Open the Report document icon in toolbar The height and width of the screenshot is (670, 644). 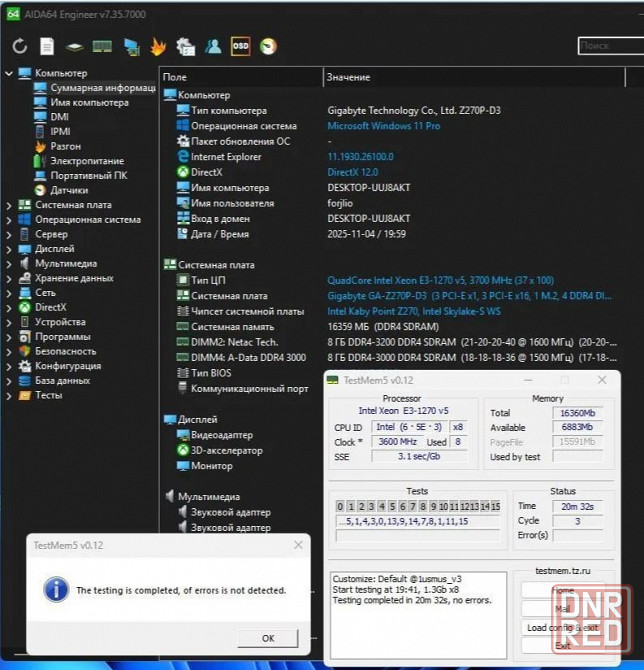(x=46, y=46)
